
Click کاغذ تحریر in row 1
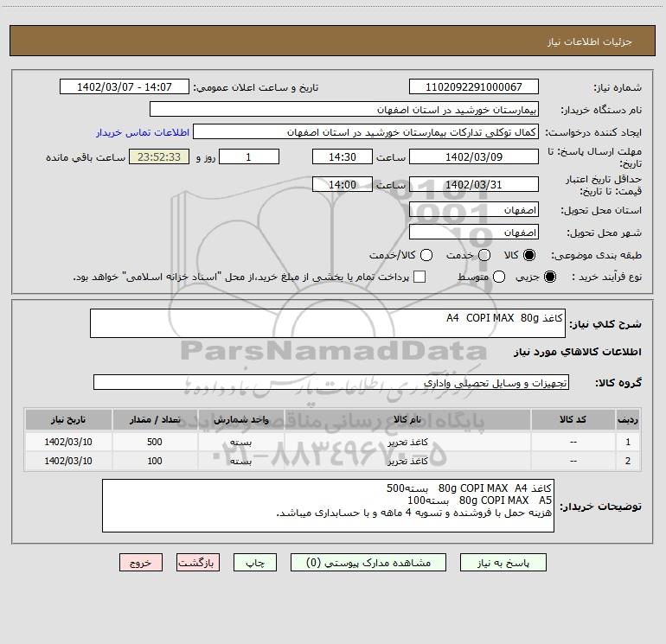(407, 443)
